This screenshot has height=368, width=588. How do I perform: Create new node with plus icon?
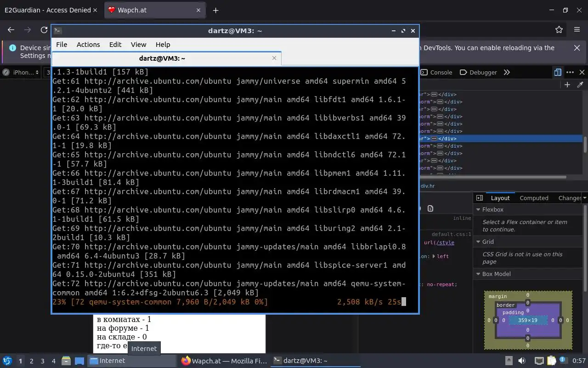tap(567, 85)
